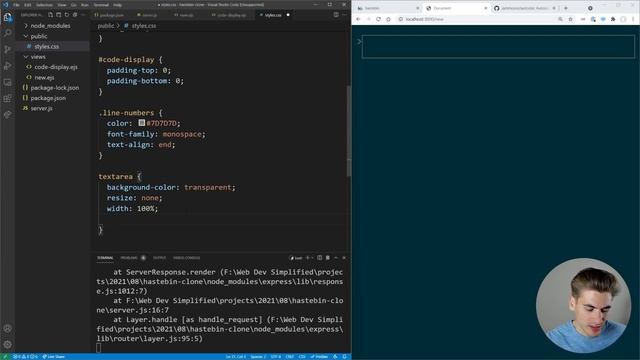Open package-lock.json in the file tree

[x=52, y=88]
